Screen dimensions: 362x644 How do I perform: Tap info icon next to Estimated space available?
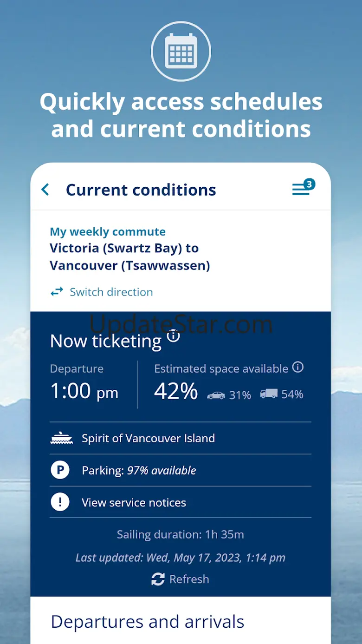tap(298, 368)
